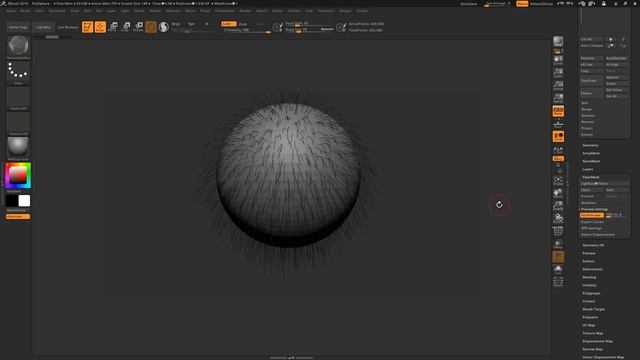
Task: Open the Alpha Off selector
Action: pos(18,98)
